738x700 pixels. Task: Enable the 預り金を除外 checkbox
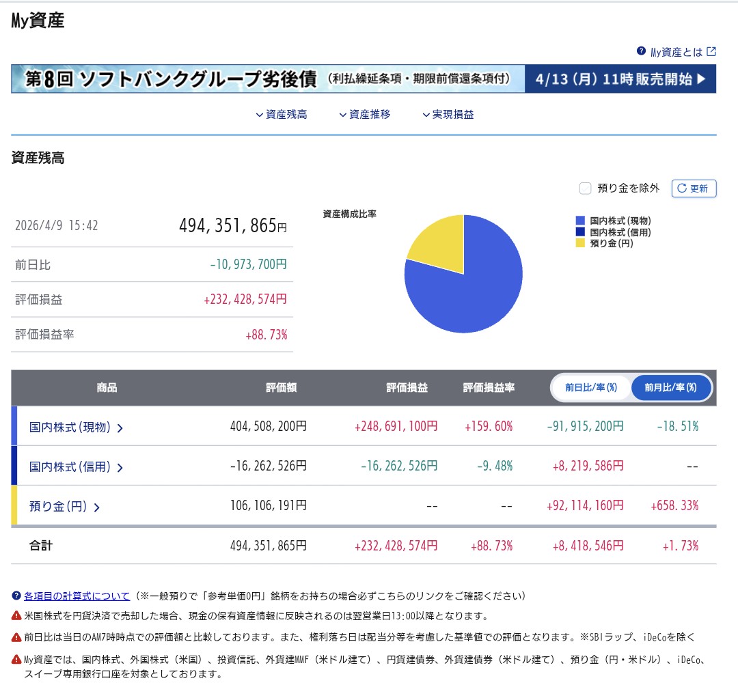point(585,188)
